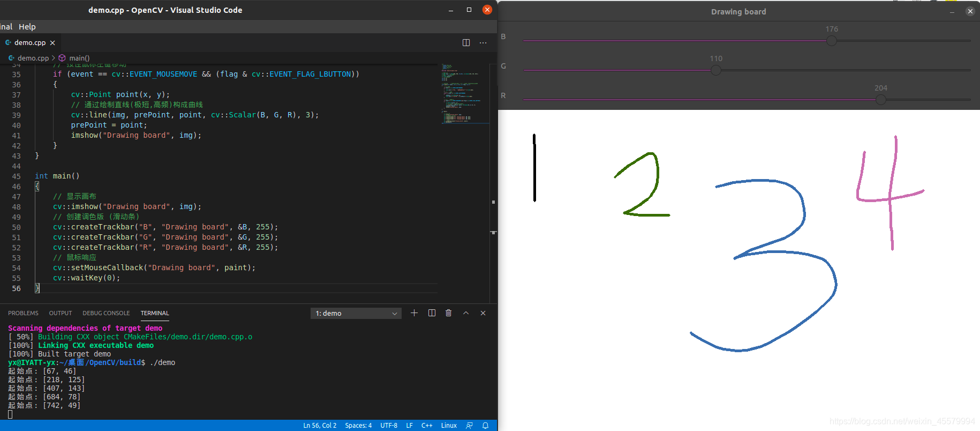The image size is (980, 431).
Task: Maximize the Visual Studio Code window
Action: [469, 10]
